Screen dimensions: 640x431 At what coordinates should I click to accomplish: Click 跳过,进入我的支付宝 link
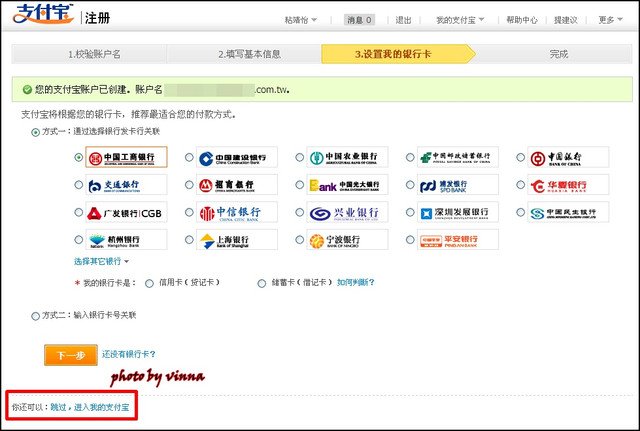pos(90,407)
